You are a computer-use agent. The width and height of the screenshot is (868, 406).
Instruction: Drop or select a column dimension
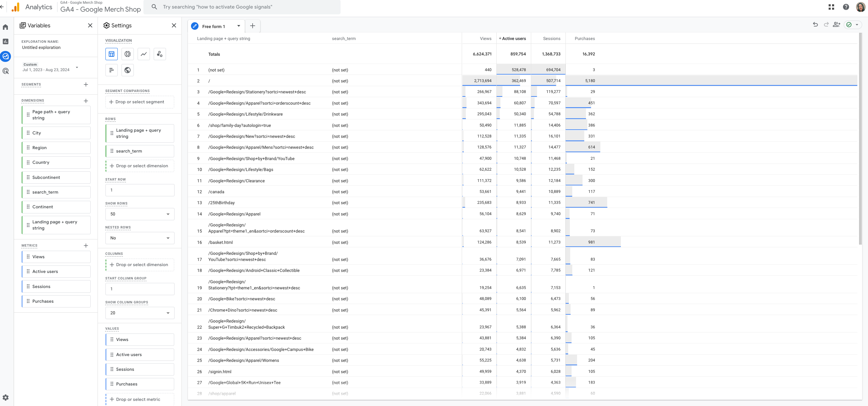coord(140,265)
